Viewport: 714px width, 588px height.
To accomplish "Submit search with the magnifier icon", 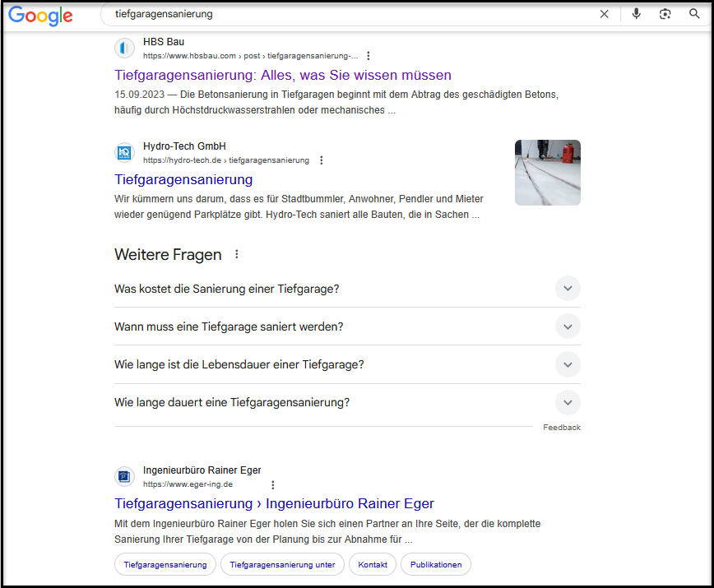I will tap(694, 14).
